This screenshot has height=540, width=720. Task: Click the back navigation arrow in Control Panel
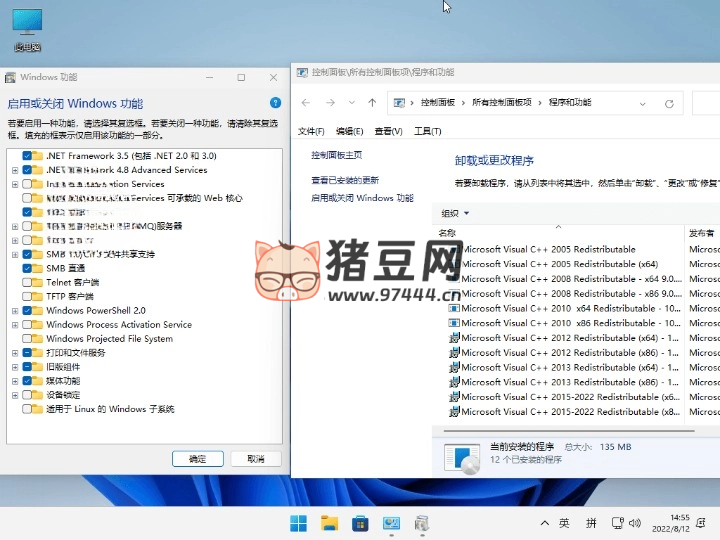(x=305, y=103)
